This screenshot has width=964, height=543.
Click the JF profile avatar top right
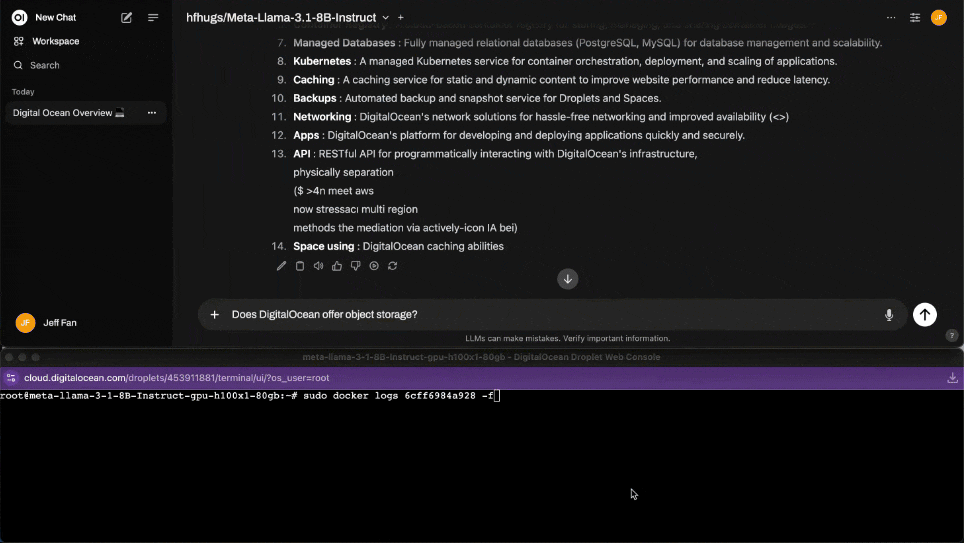point(939,18)
